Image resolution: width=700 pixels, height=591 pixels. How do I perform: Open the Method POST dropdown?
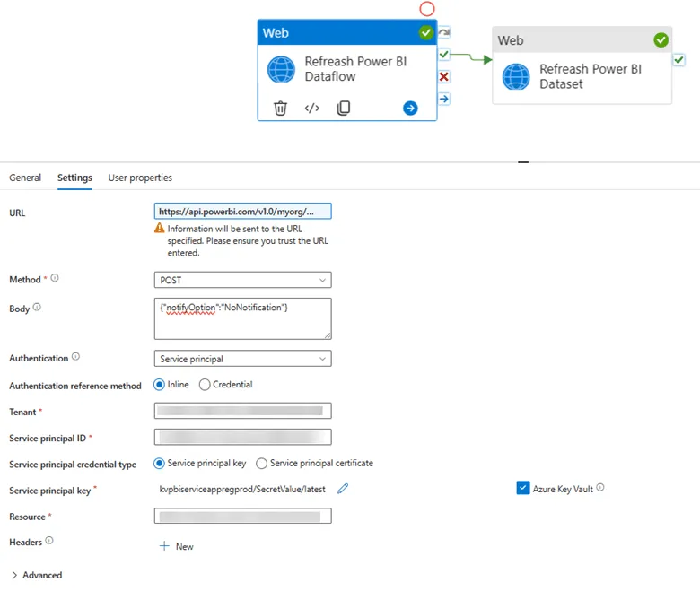click(242, 280)
